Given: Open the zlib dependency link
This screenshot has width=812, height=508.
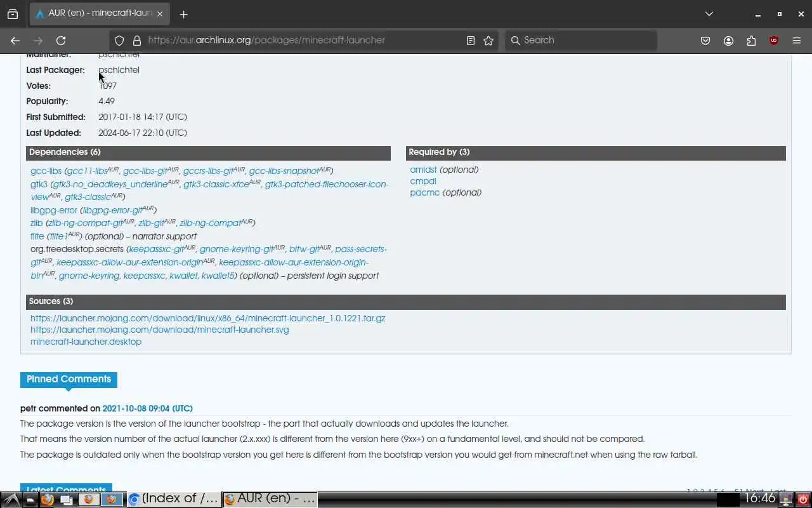Looking at the screenshot, I should point(37,223).
